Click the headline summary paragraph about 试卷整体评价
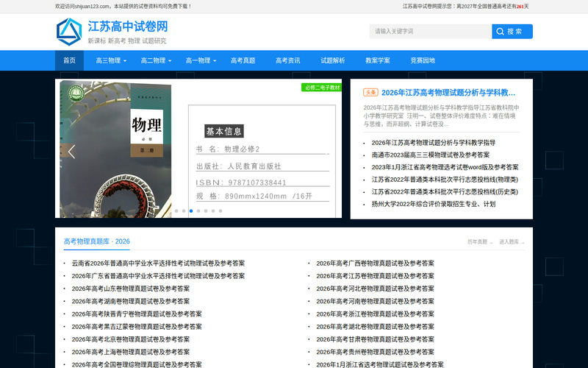Viewport: 588px width, 368px height. [441, 116]
